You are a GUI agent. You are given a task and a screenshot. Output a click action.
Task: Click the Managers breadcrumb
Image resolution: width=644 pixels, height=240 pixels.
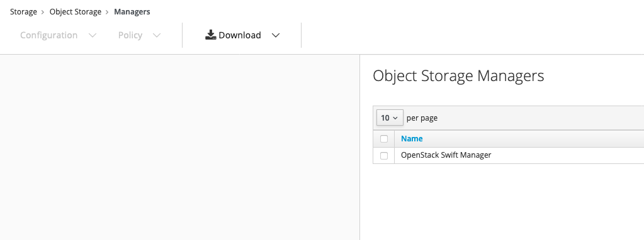[x=132, y=12]
